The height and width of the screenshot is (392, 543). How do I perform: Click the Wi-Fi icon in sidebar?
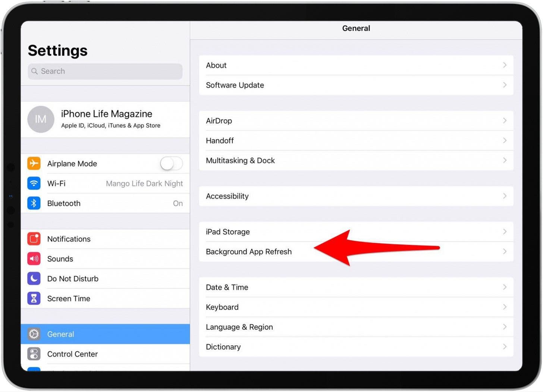coord(34,183)
